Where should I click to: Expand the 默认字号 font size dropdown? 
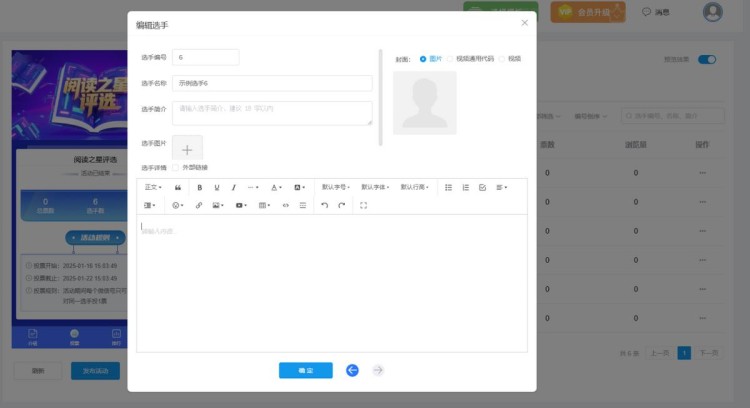click(336, 187)
